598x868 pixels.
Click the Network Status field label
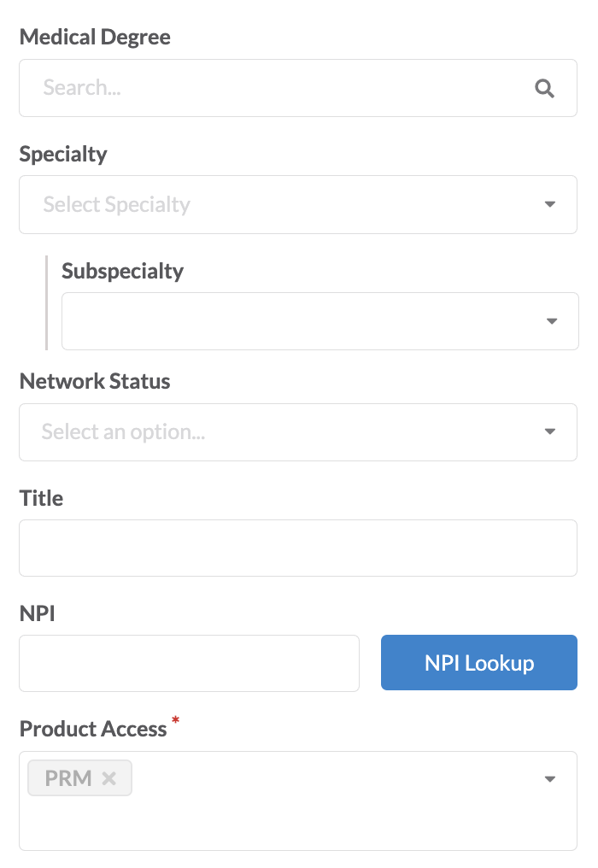(95, 381)
